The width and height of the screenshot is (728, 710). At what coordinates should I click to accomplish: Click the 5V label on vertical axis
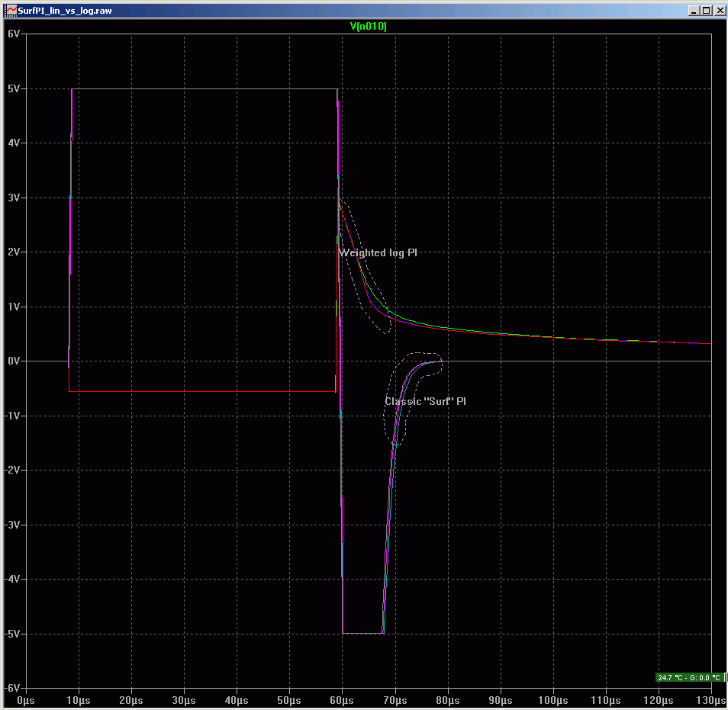point(13,88)
